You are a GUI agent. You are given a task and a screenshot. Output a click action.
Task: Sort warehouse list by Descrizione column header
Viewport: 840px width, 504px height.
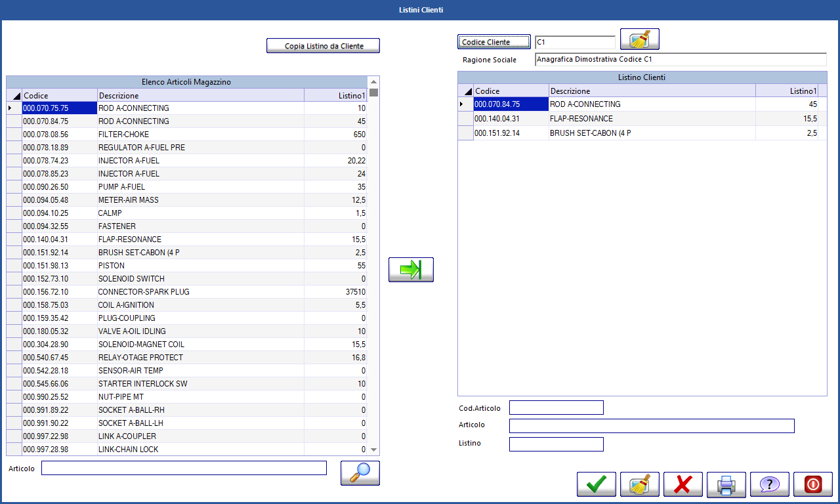click(x=201, y=95)
